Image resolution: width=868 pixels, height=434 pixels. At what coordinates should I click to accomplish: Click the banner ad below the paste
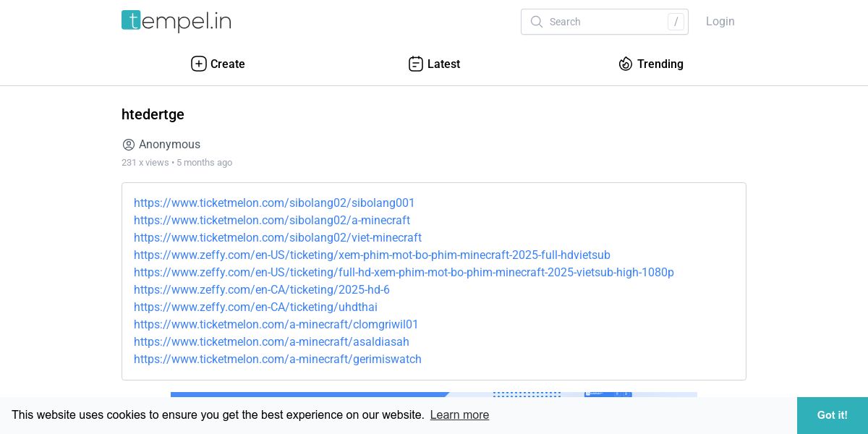pos(434,395)
